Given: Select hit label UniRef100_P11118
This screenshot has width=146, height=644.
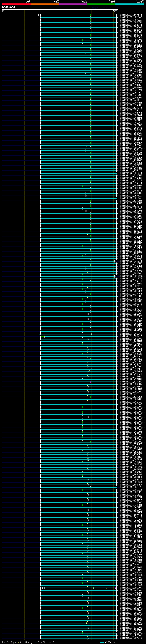Looking at the screenshot, I should click(x=131, y=525).
